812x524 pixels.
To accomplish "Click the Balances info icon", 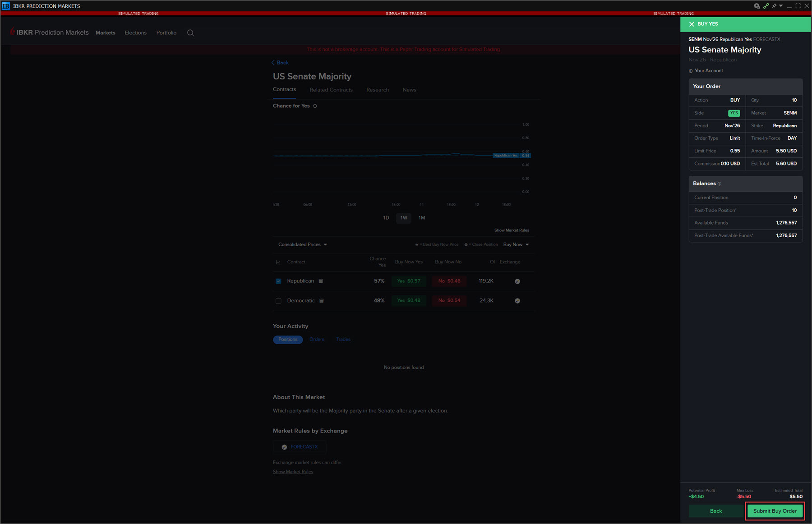I will [719, 184].
